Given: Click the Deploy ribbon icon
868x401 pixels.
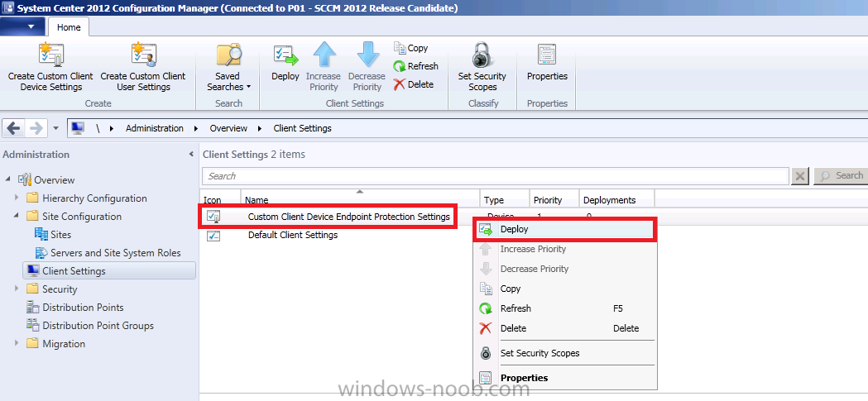Looking at the screenshot, I should tap(285, 55).
